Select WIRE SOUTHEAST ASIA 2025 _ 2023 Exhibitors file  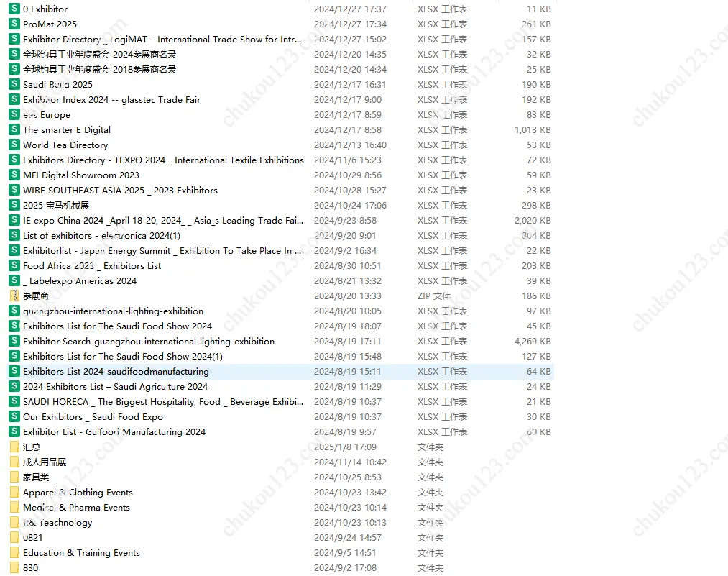[120, 191]
